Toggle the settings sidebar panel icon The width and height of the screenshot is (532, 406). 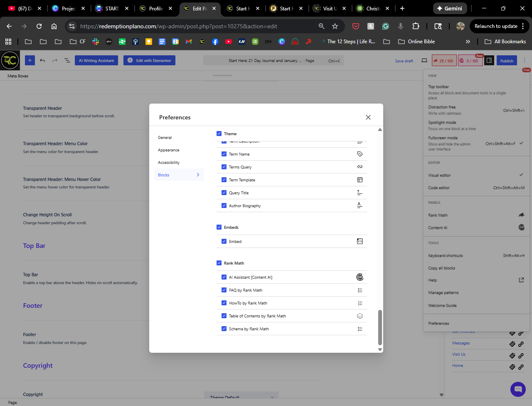coord(489,61)
